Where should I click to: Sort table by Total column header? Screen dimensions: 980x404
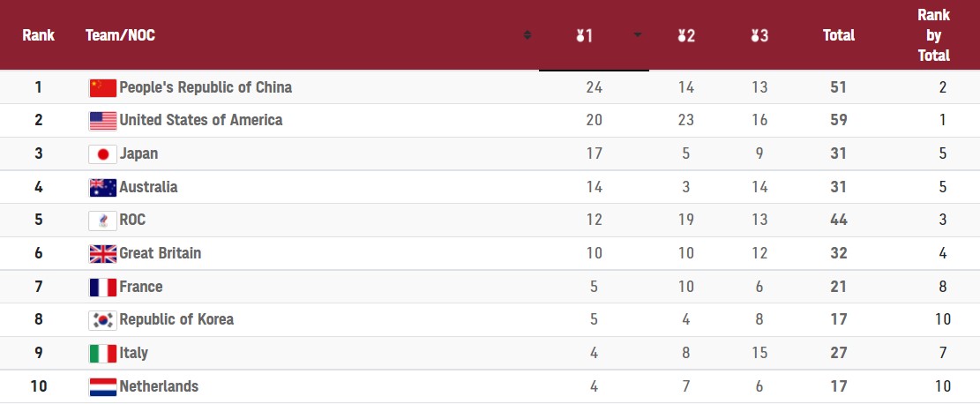pyautogui.click(x=838, y=35)
